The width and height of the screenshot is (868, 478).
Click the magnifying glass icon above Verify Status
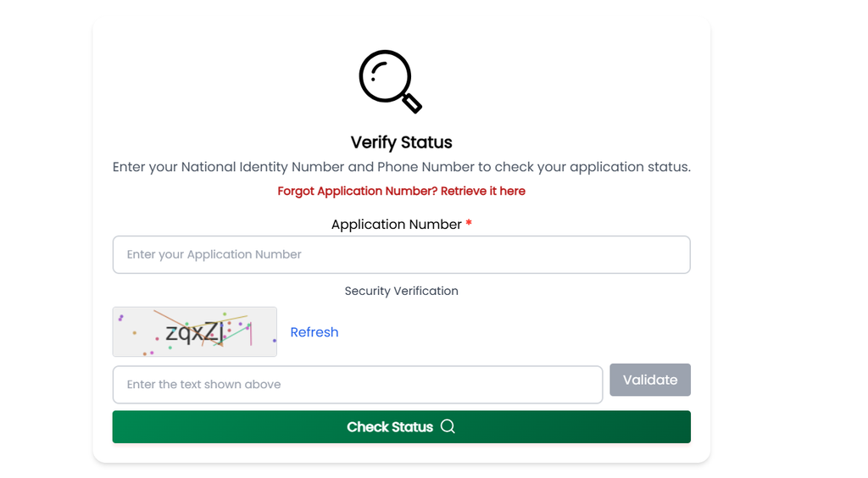390,81
